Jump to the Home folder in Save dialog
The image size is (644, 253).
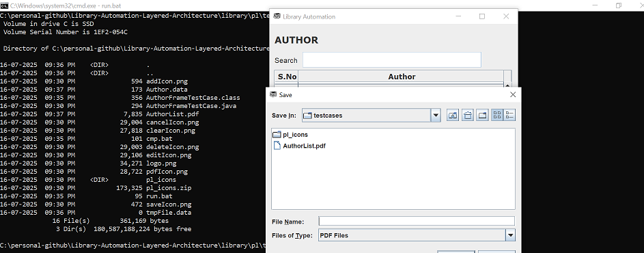point(467,115)
